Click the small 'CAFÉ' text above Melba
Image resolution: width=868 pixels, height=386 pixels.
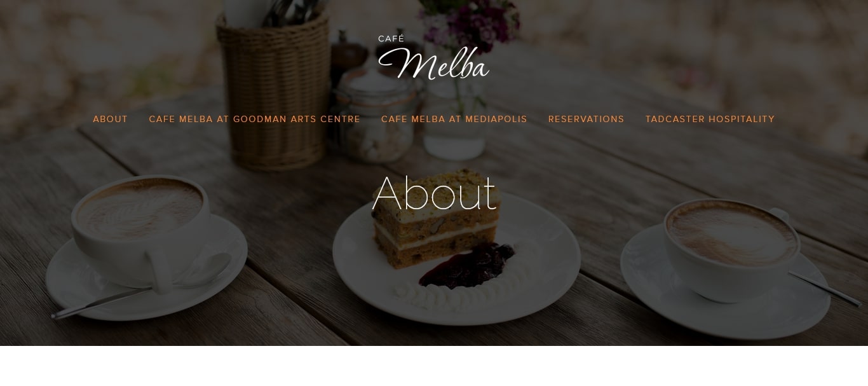point(391,39)
